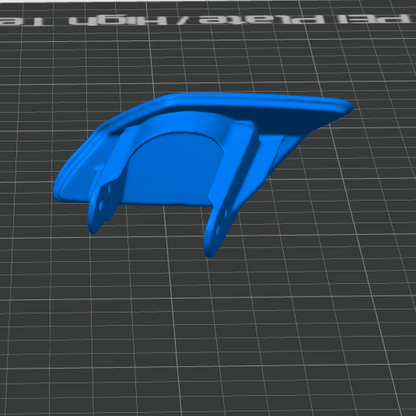Click the bottom straight edge of the central recess
Image resolution: width=416 pixels, height=416 pixels.
tap(167, 204)
